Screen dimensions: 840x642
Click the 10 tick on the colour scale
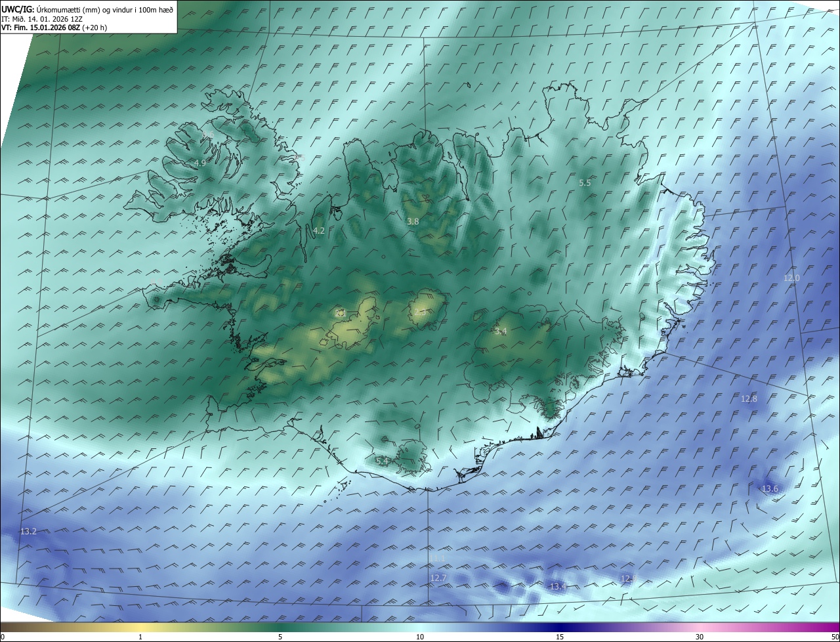point(420,637)
